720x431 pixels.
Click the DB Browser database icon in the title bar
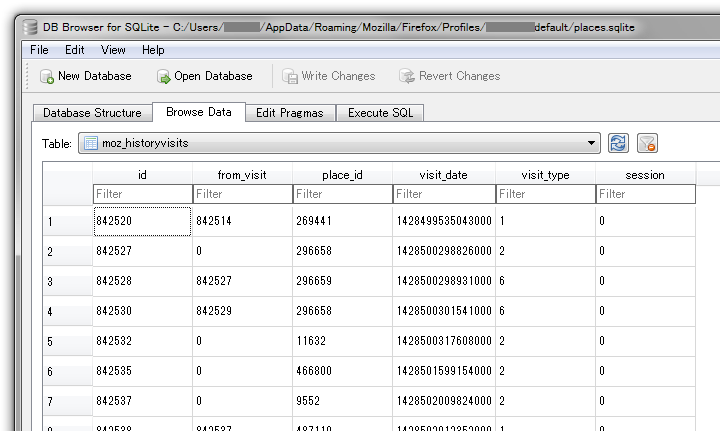(x=30, y=27)
